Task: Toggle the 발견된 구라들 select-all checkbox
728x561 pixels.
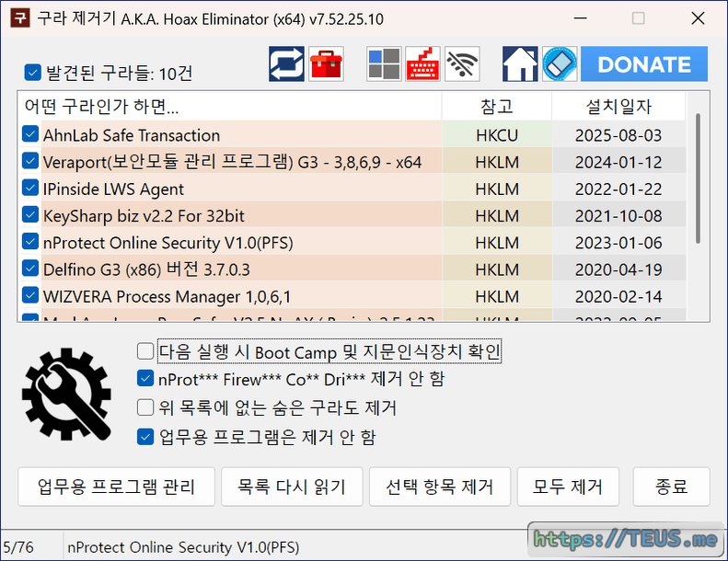Action: coord(32,73)
